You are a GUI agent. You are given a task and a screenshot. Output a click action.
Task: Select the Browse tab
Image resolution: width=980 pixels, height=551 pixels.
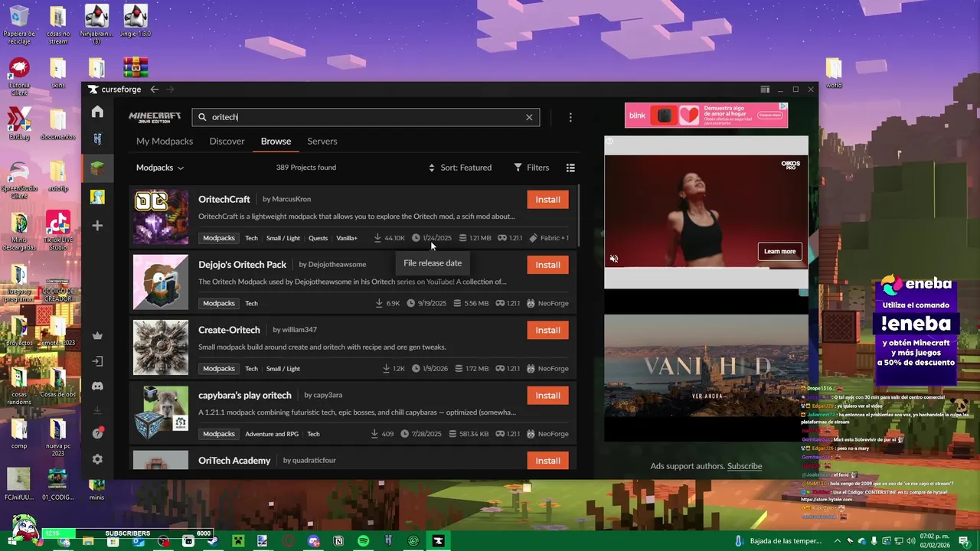click(x=276, y=142)
